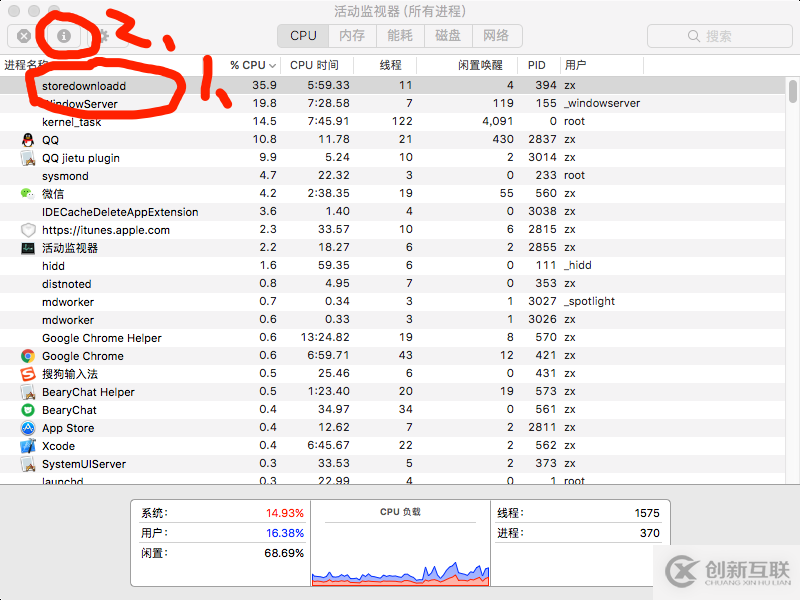The height and width of the screenshot is (600, 800).
Task: Select the mdworker process with PID 3026
Action: pos(392,319)
